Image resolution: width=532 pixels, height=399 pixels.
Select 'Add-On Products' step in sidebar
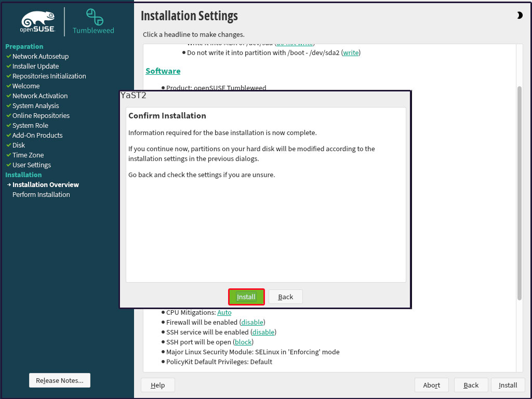tap(37, 135)
